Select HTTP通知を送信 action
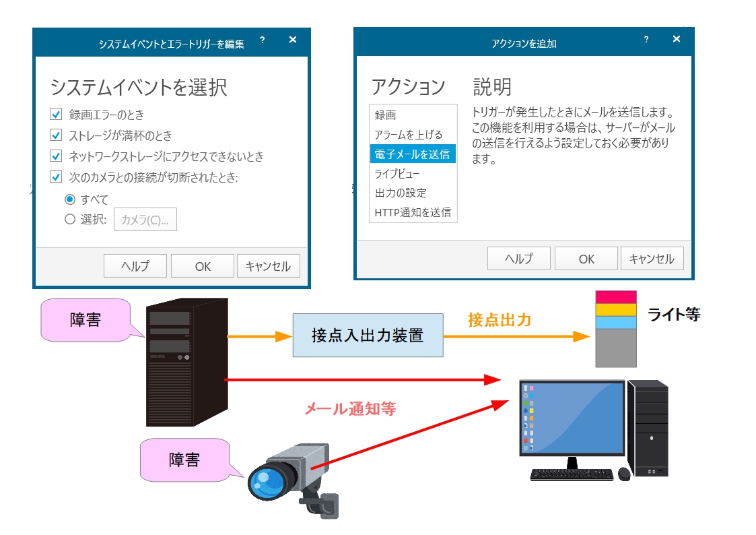Image resolution: width=756 pixels, height=535 pixels. click(413, 212)
